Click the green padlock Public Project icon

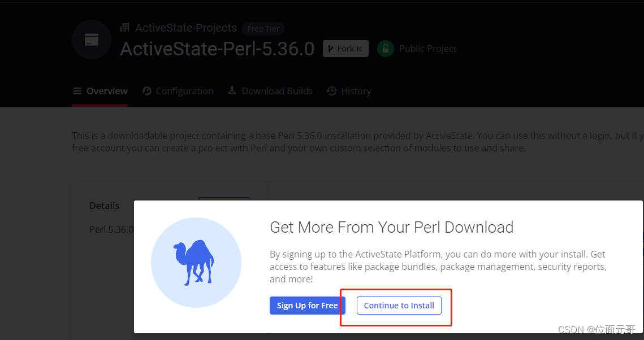[385, 49]
